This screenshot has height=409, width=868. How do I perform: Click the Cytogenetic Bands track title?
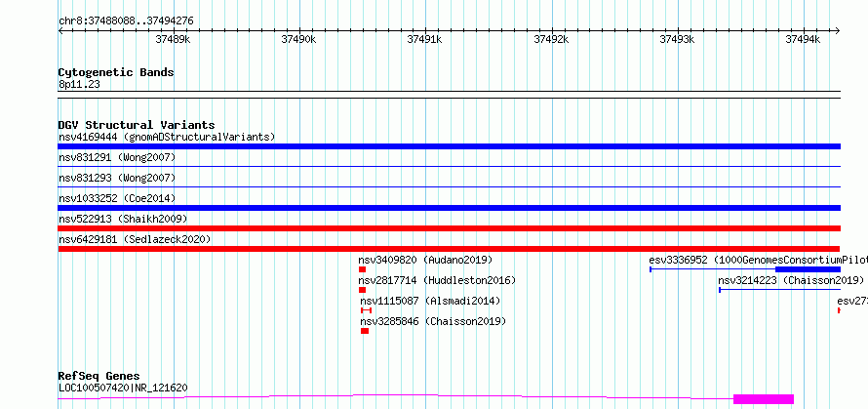116,72
